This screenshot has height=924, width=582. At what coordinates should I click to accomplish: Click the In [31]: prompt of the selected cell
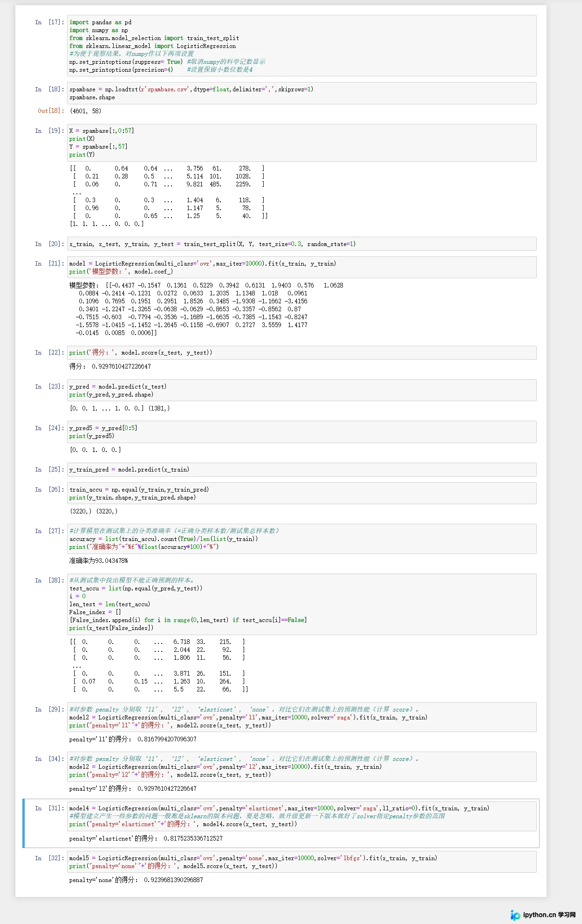click(x=49, y=808)
